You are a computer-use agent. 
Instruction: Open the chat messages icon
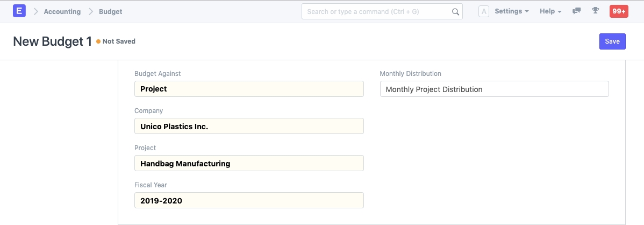click(x=577, y=11)
